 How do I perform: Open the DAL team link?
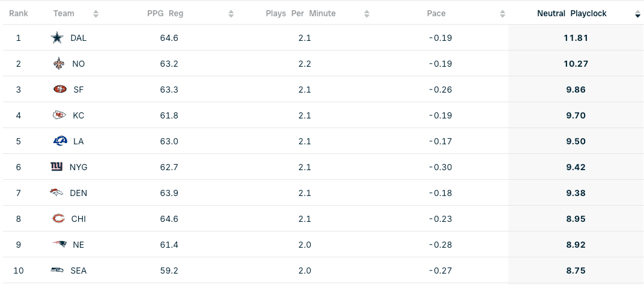(x=79, y=38)
